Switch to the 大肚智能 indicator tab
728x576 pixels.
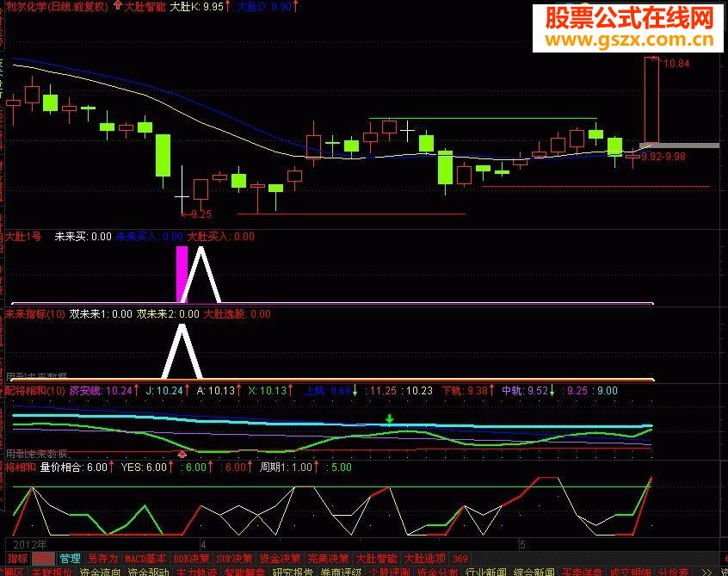click(x=376, y=558)
